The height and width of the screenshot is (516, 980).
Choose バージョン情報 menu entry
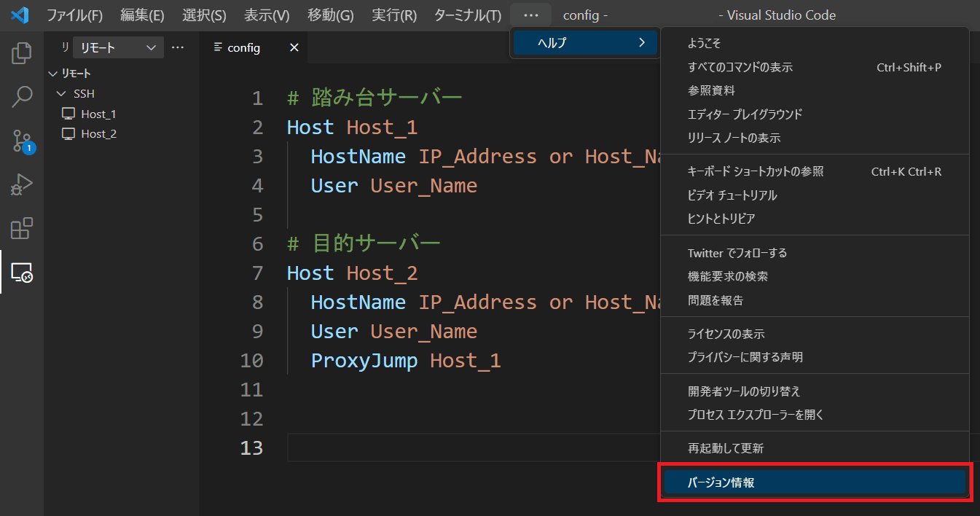(x=815, y=482)
